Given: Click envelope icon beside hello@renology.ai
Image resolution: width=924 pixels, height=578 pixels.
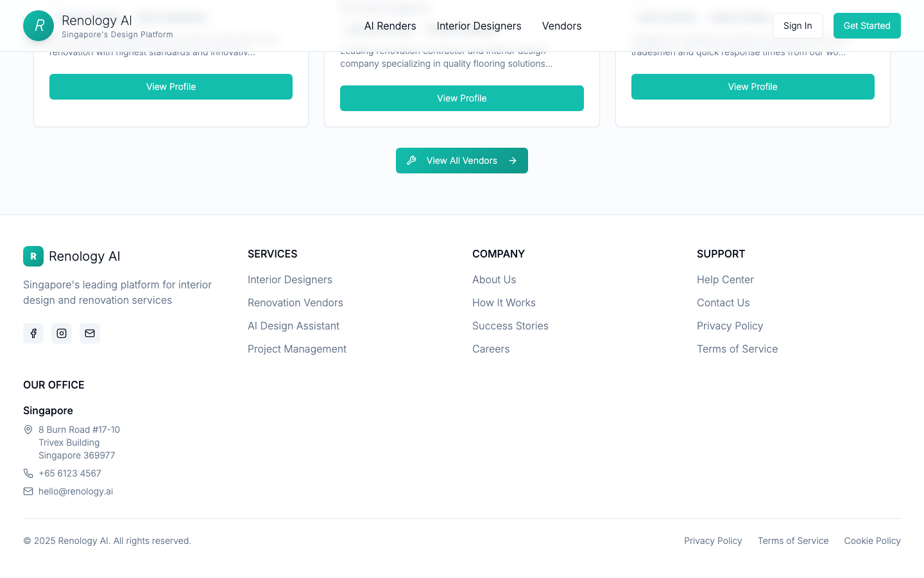Looking at the screenshot, I should 28,491.
